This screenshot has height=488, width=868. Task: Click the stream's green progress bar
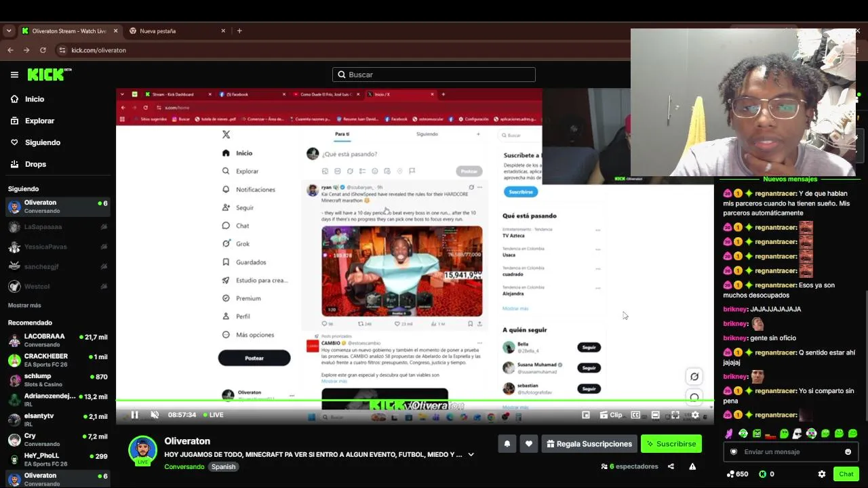tap(414, 401)
